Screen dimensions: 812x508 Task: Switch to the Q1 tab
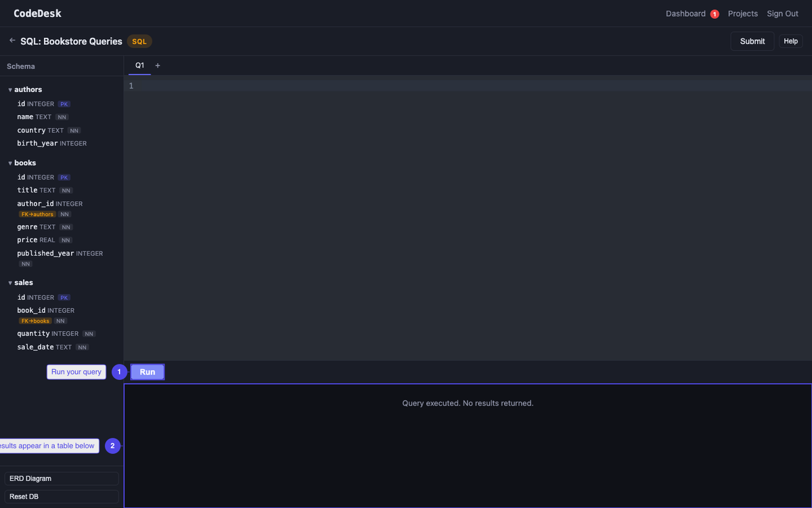pos(139,65)
